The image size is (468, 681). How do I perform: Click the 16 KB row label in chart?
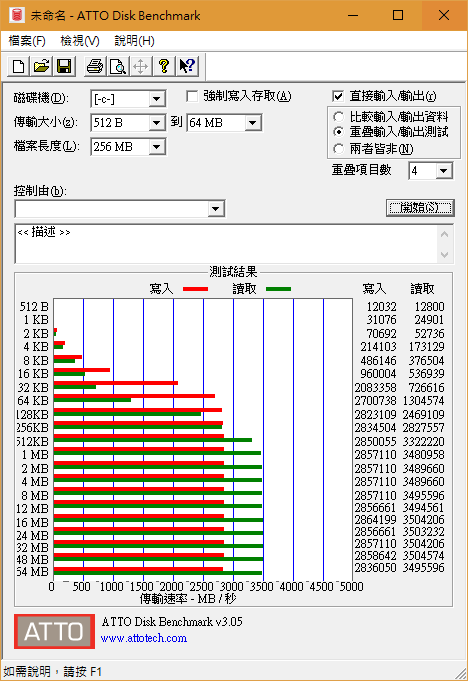33,374
